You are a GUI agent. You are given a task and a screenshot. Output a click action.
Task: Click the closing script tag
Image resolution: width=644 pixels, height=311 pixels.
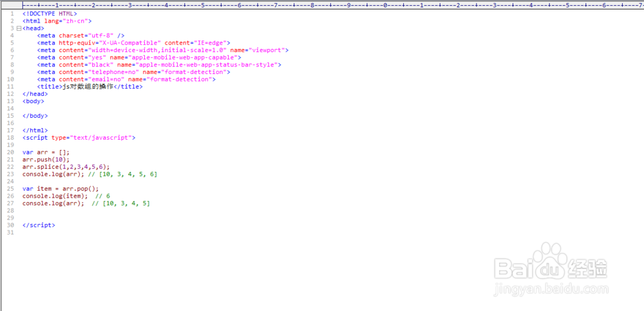(x=39, y=225)
